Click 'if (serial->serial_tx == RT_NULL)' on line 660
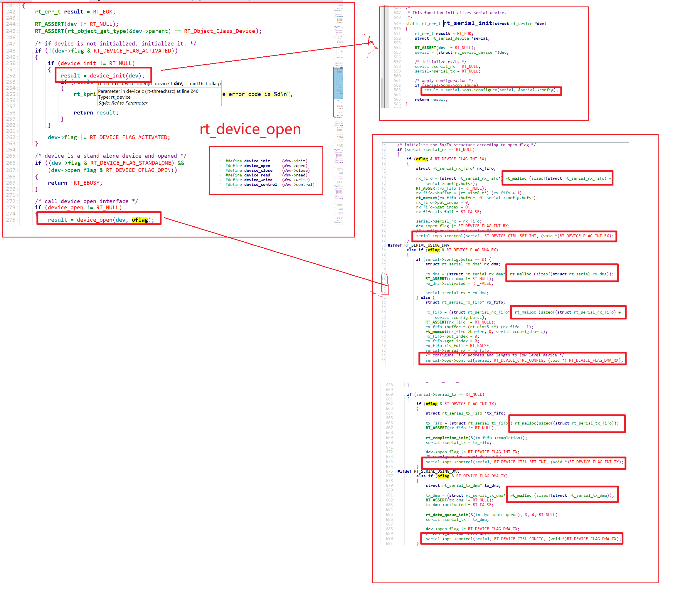700x613 pixels. [445, 394]
